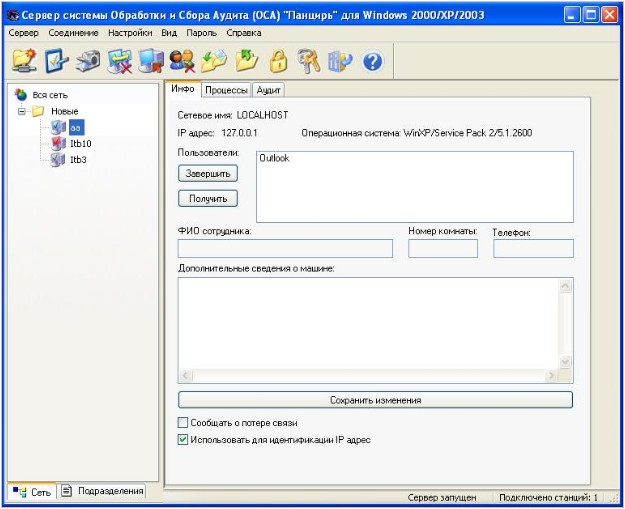Click the checklist with checkmark toolbar icon
The image size is (625, 509).
(55, 62)
